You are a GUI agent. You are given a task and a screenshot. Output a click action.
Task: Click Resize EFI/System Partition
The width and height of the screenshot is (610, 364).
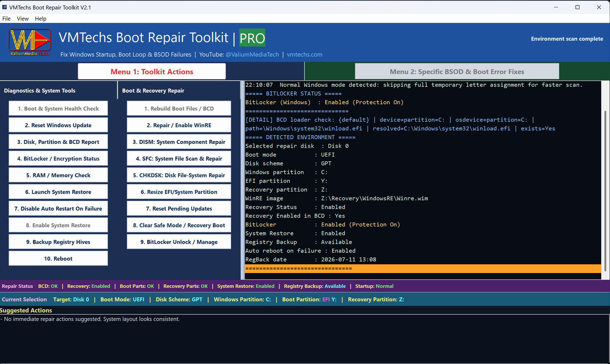(179, 192)
